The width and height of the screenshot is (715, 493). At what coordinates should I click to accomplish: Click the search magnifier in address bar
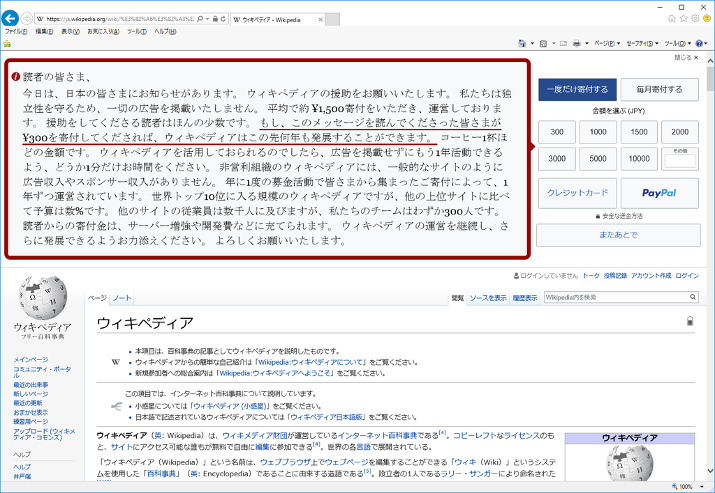click(200, 19)
